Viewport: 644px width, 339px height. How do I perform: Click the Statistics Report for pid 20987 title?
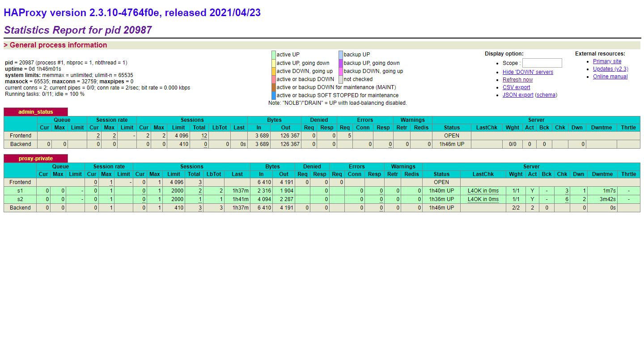[78, 30]
